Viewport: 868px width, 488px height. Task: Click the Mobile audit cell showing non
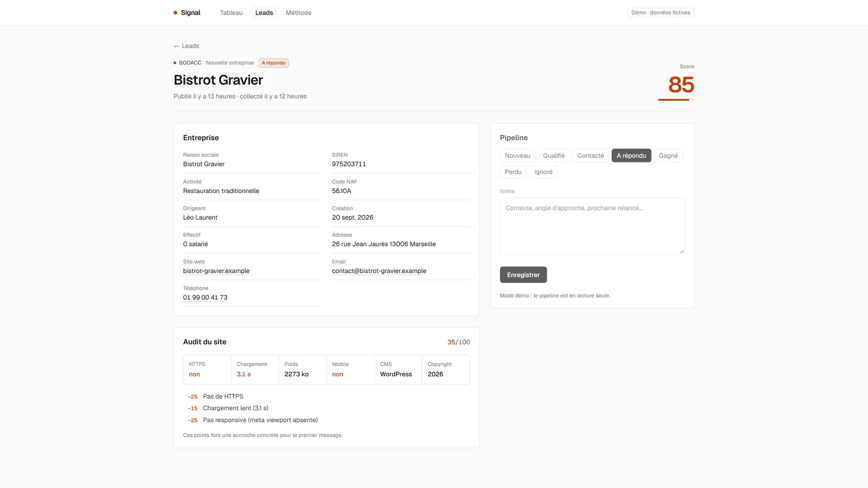click(x=350, y=370)
